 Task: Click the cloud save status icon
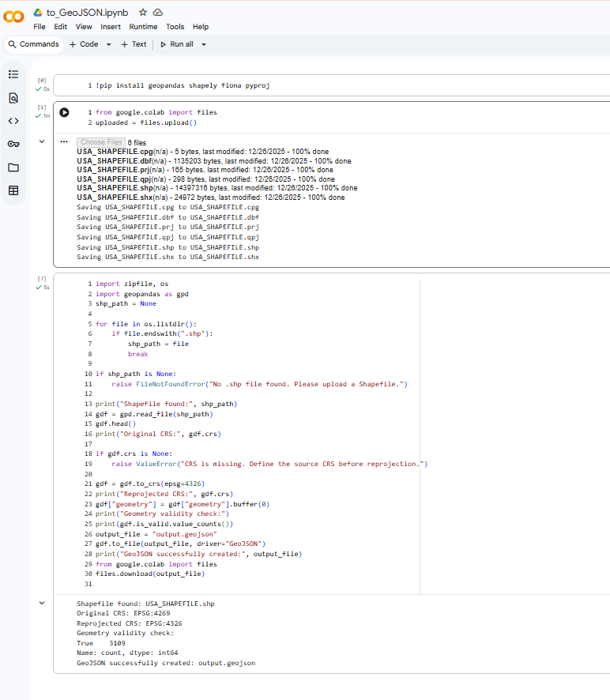158,13
